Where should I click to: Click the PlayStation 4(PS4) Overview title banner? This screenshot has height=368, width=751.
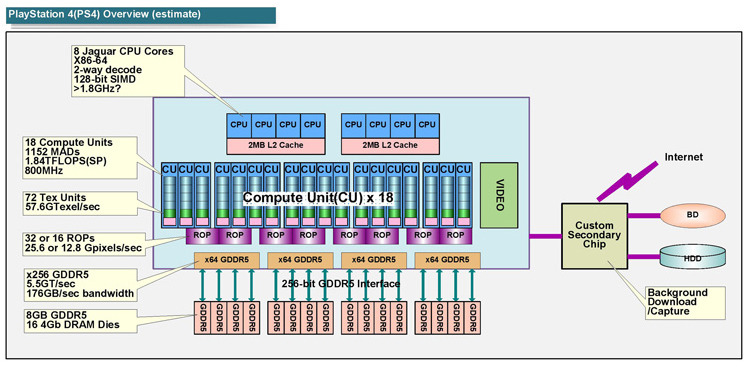[141, 15]
